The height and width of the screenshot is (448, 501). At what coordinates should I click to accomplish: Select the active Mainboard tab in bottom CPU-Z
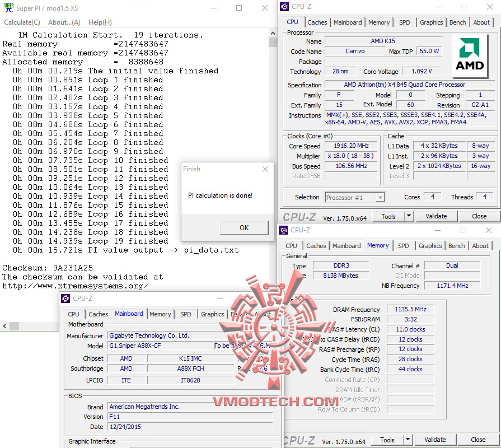(x=129, y=314)
